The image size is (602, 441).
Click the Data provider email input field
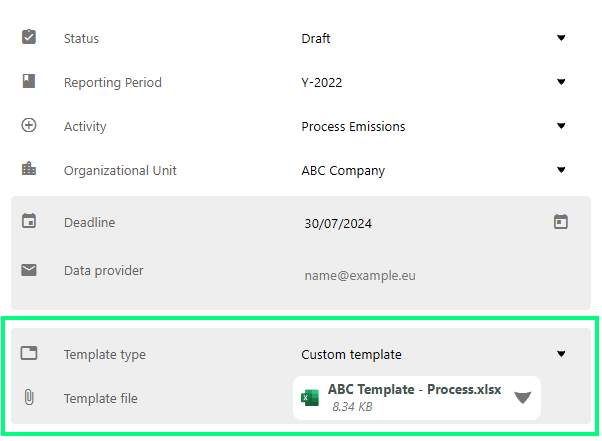point(434,275)
